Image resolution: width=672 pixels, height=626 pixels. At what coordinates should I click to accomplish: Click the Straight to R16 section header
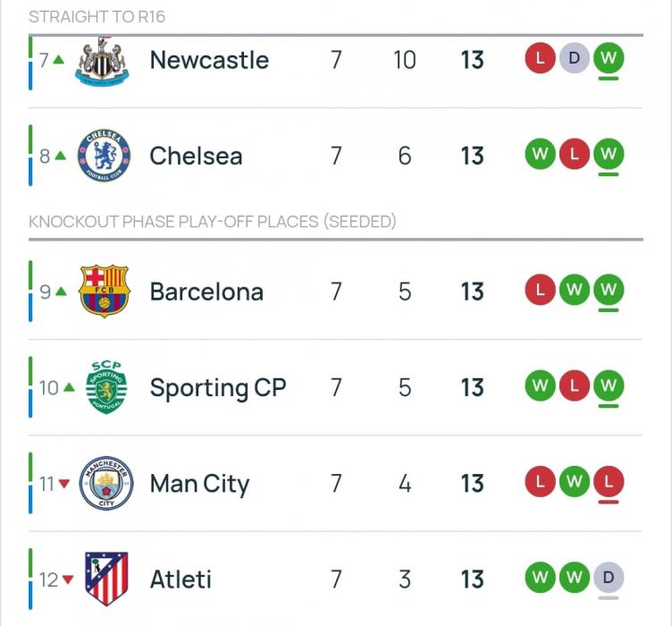tap(97, 17)
